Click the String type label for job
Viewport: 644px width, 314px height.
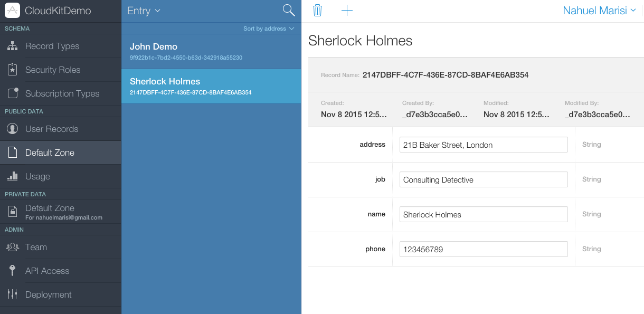coord(591,179)
